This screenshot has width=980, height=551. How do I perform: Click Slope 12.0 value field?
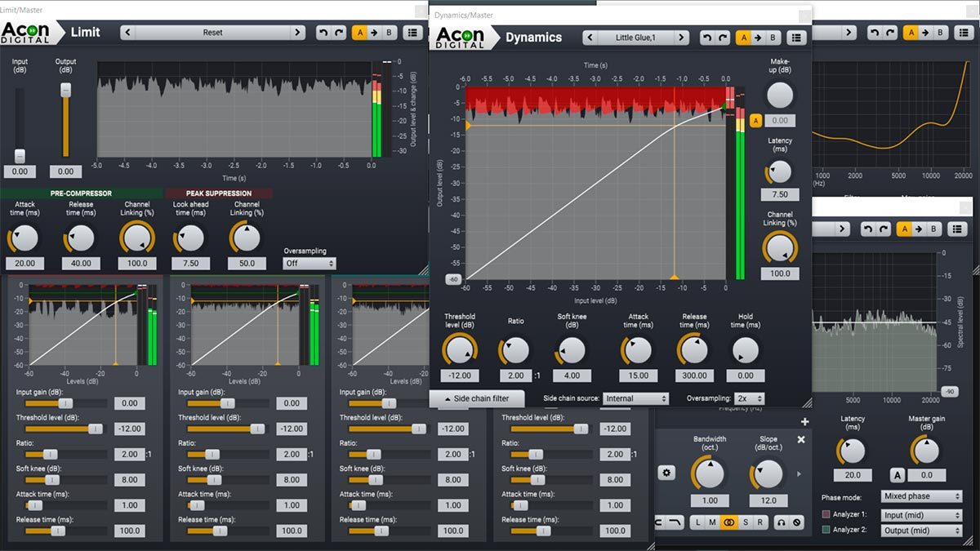(767, 500)
